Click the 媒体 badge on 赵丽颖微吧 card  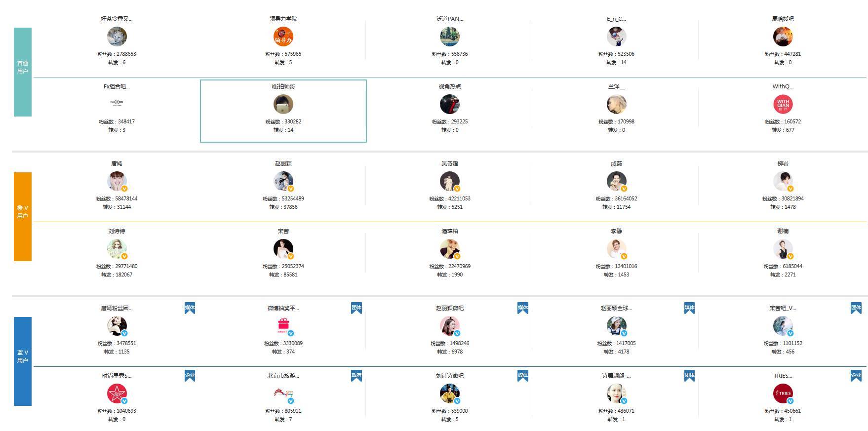[x=522, y=308]
